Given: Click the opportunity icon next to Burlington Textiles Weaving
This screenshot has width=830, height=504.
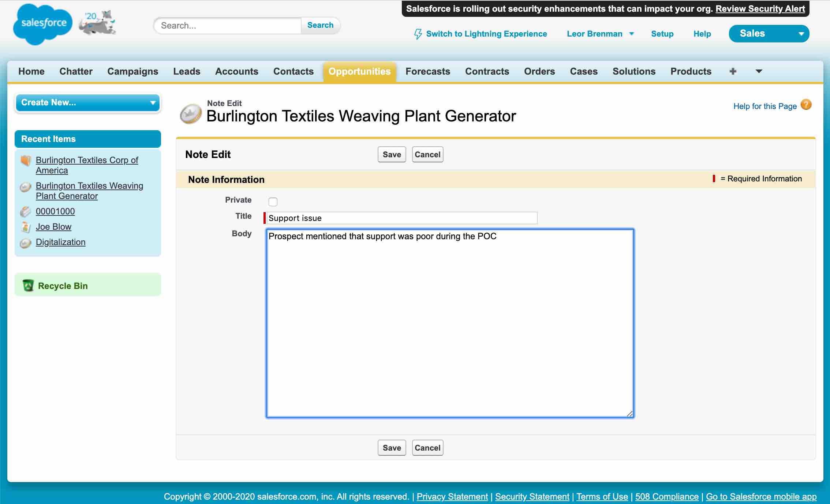Looking at the screenshot, I should pos(25,187).
